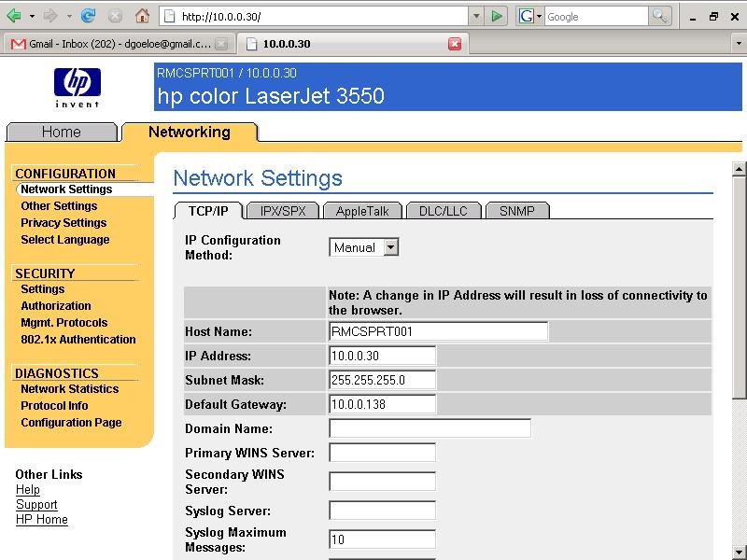Open the Home tab of printer page
The image size is (747, 560).
[62, 132]
